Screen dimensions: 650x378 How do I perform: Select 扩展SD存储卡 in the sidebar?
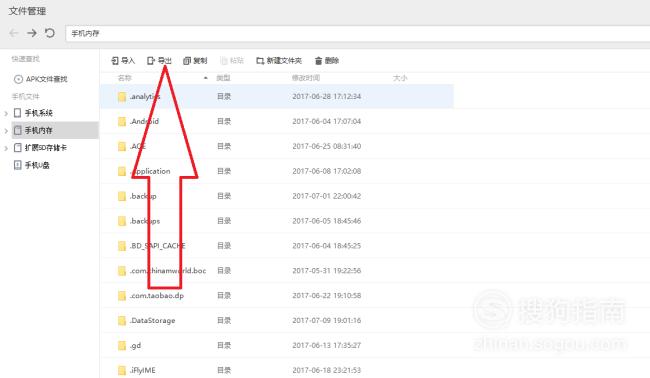click(x=46, y=148)
